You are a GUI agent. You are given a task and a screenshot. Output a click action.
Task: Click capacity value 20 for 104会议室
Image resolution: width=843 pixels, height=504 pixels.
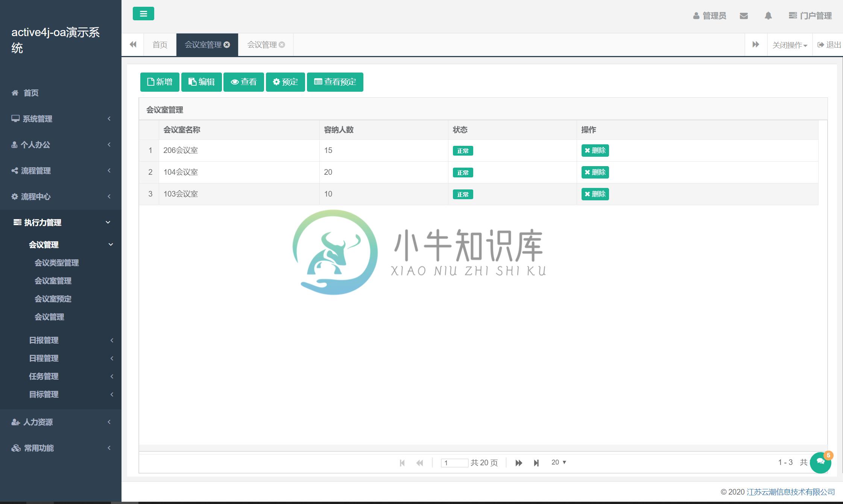pos(328,172)
